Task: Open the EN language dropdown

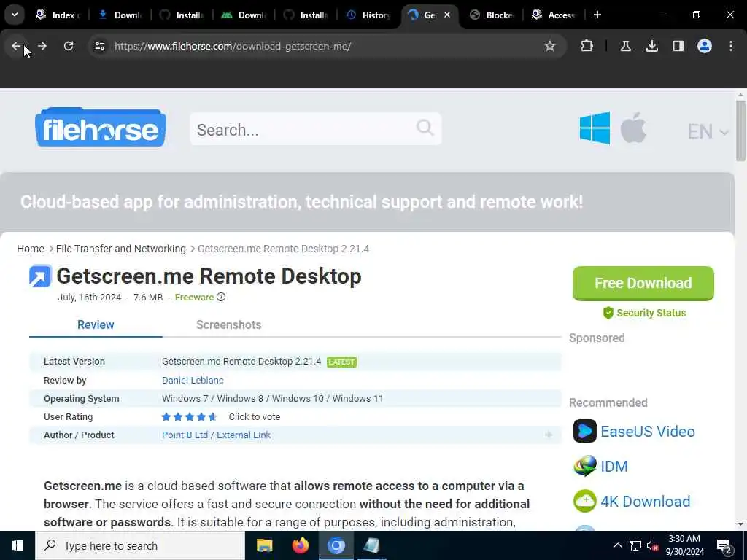Action: coord(708,131)
